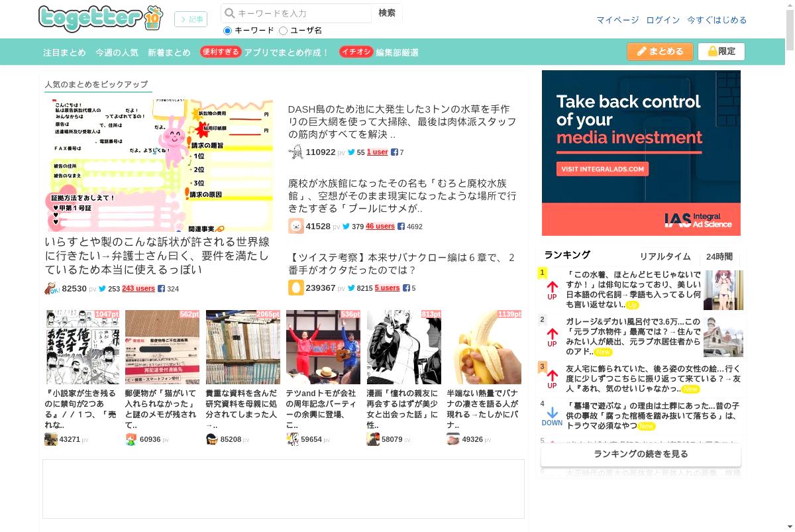Image resolution: width=795 pixels, height=532 pixels.
Task: Click the Facebook icon beside 324
Action: 161,289
